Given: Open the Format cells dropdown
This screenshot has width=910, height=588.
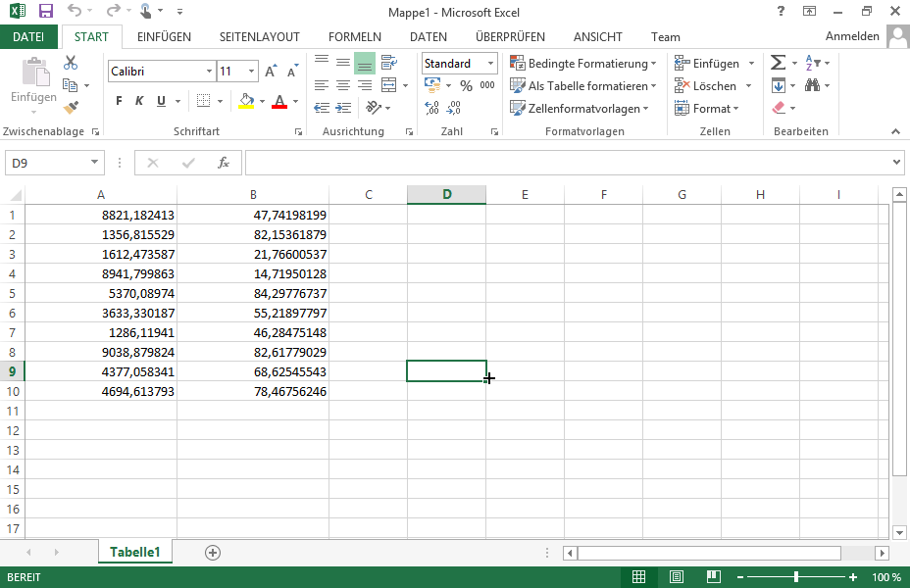Looking at the screenshot, I should (x=706, y=109).
